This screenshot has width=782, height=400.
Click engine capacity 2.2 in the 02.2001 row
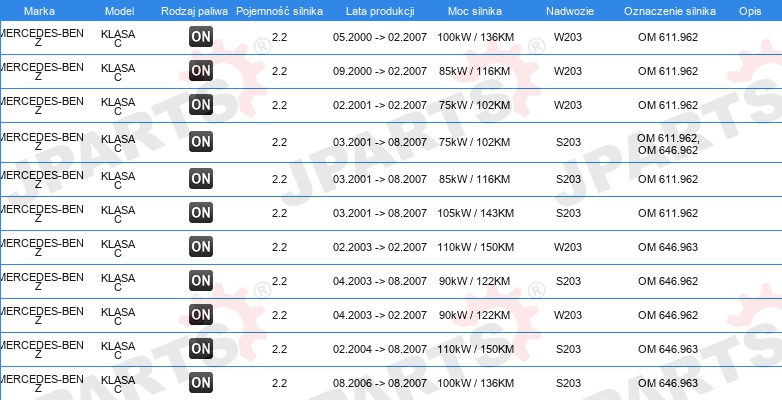[x=279, y=105]
